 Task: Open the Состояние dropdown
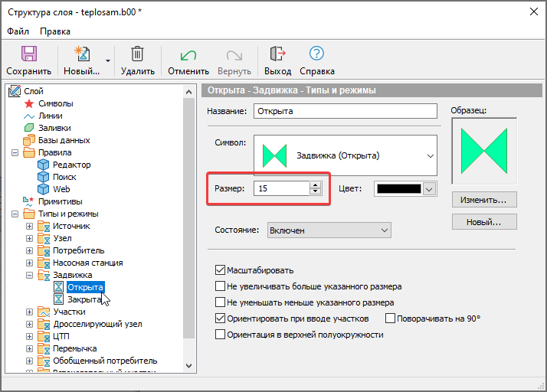(329, 230)
